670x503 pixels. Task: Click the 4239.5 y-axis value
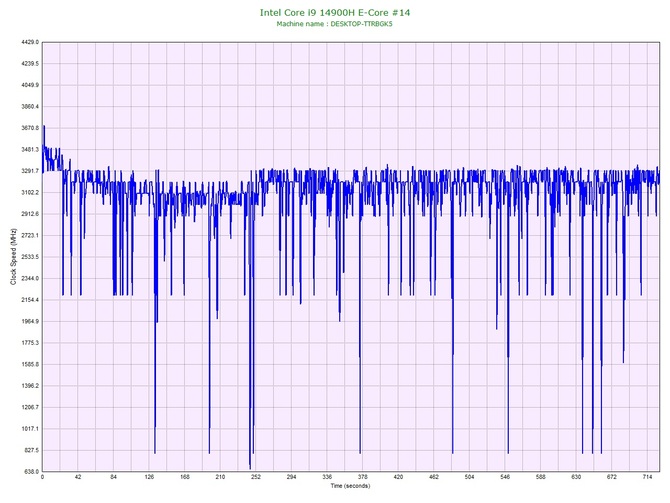(x=30, y=64)
